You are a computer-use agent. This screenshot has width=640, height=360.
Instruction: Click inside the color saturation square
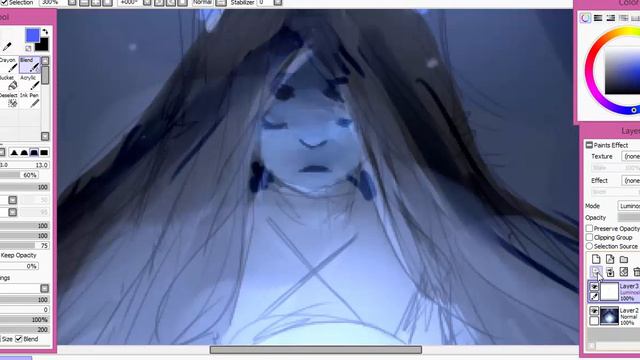point(622,71)
